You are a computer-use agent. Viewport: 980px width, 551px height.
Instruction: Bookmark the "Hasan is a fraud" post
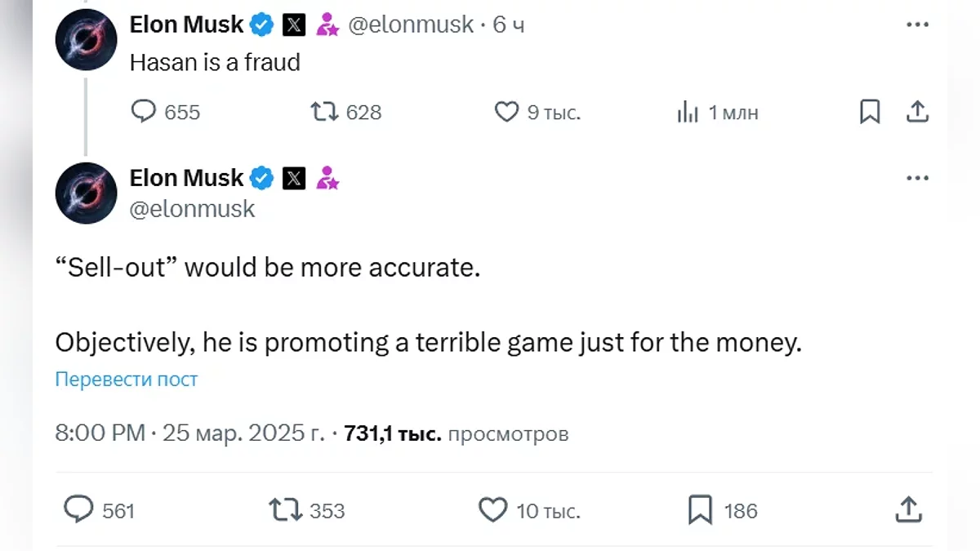pos(870,112)
